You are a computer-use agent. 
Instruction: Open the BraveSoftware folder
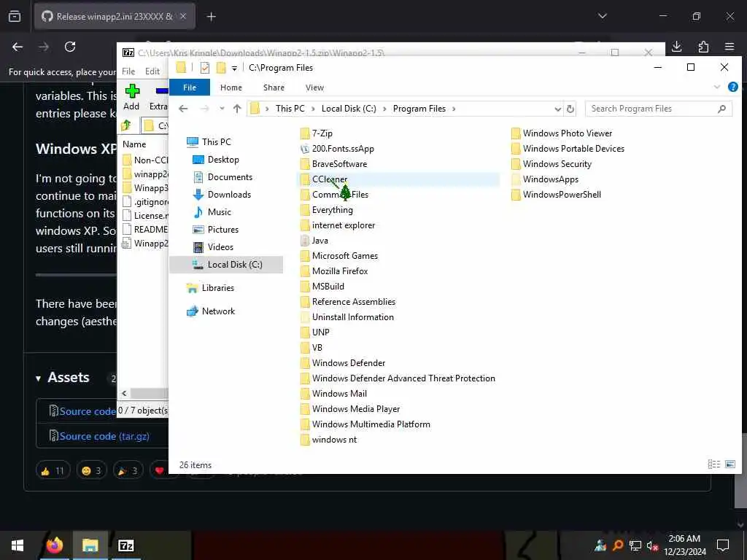point(334,164)
